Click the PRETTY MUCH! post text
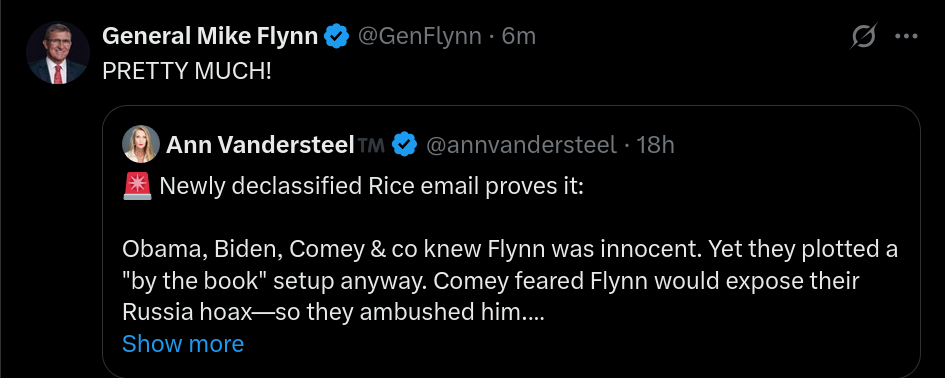 pyautogui.click(x=187, y=72)
